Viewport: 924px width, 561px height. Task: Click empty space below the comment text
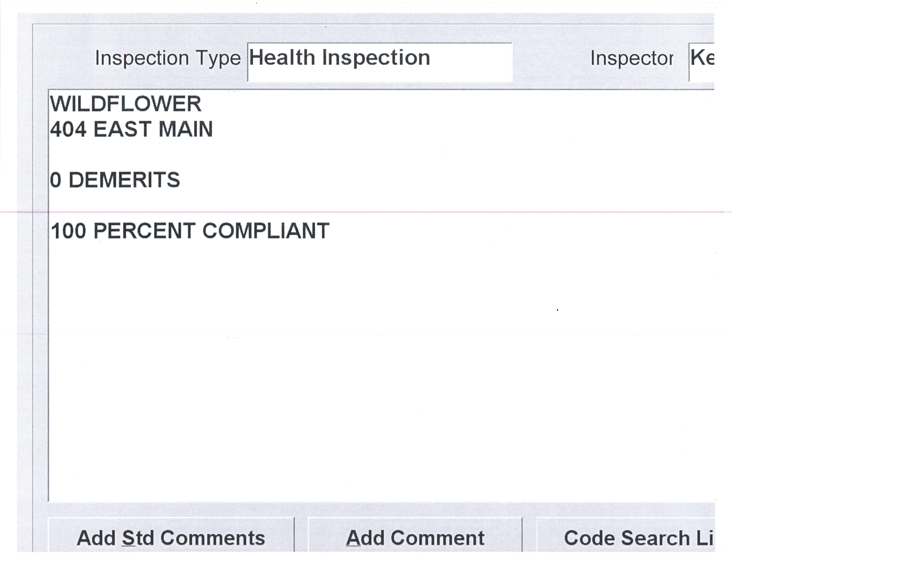(375, 375)
